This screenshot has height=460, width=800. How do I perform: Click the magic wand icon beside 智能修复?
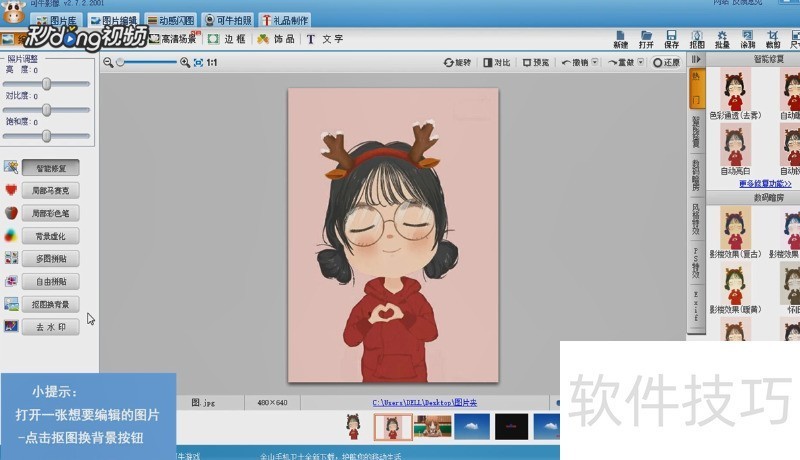coord(11,167)
